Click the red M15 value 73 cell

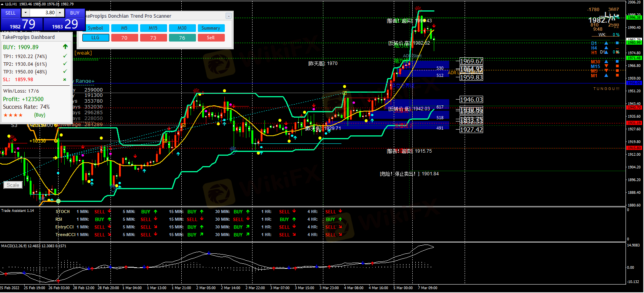pyautogui.click(x=153, y=38)
